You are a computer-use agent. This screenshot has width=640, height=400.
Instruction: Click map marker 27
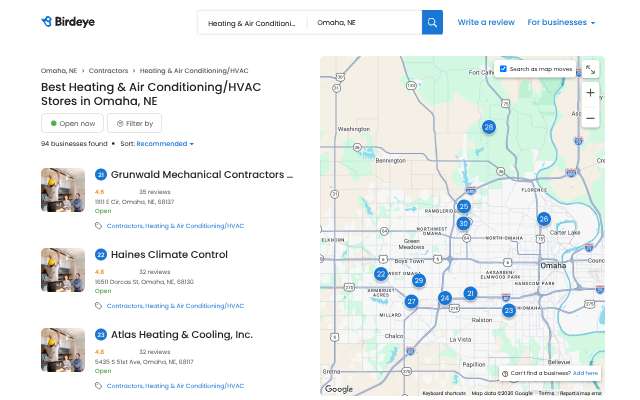(x=411, y=301)
